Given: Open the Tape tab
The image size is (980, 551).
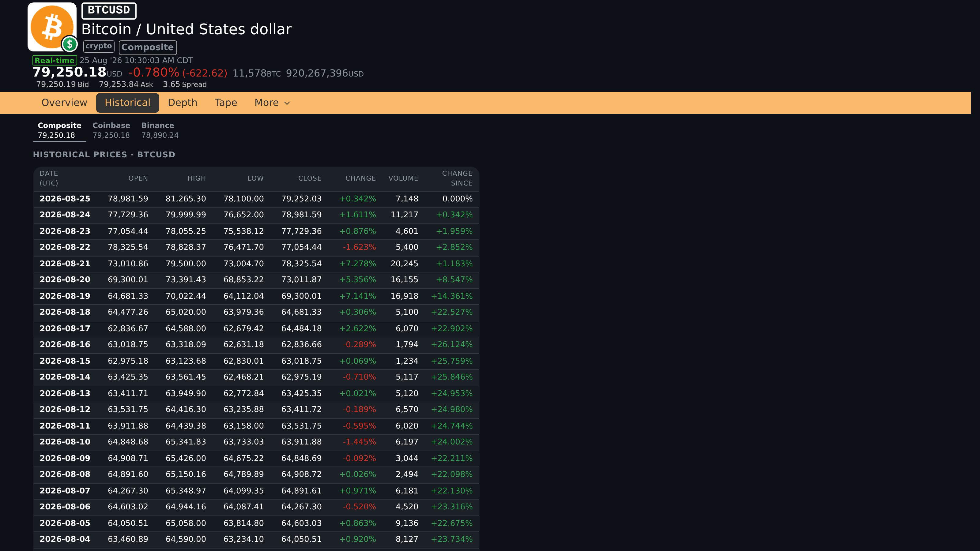Looking at the screenshot, I should point(226,103).
